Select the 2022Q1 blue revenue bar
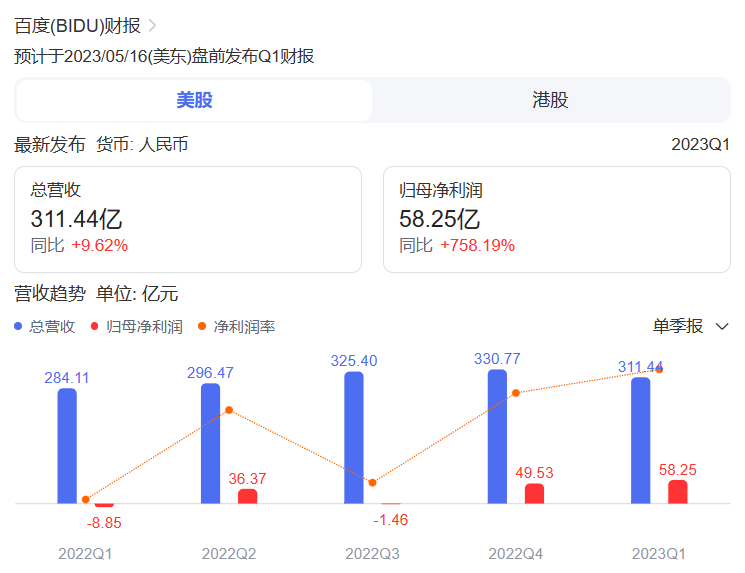The image size is (745, 573). (x=67, y=446)
